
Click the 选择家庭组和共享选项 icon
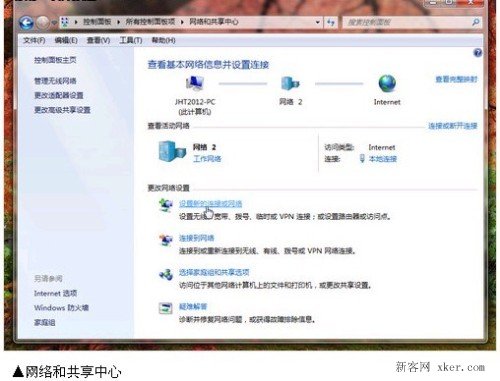coord(166,275)
